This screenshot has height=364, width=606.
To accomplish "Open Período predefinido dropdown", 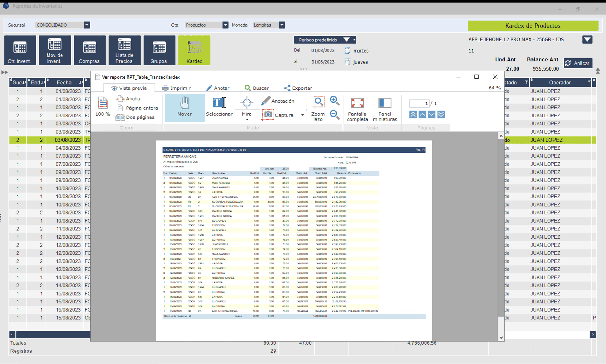I will pos(325,40).
